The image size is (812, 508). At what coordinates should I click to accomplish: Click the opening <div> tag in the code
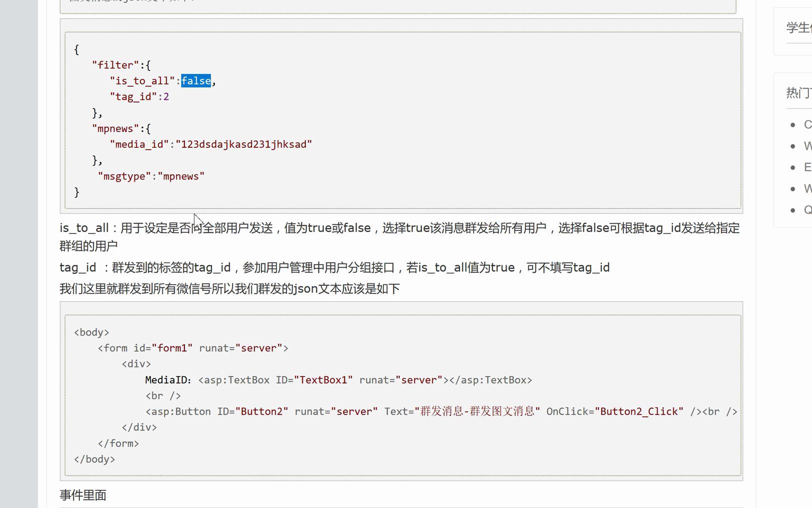click(x=136, y=364)
